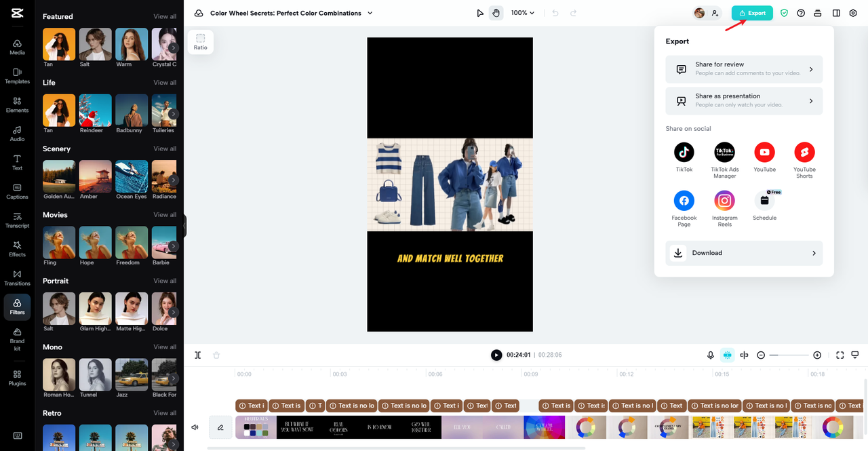Toggle the layout panel icon
The width and height of the screenshot is (868, 451).
pos(836,13)
